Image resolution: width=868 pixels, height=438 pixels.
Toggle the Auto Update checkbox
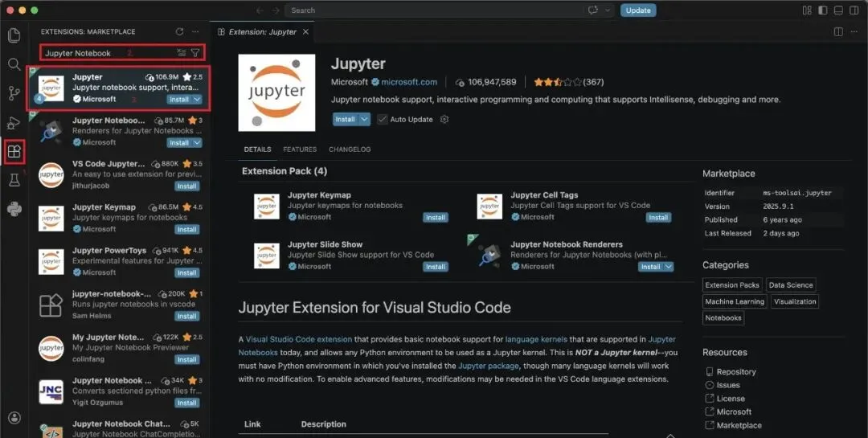[383, 119]
